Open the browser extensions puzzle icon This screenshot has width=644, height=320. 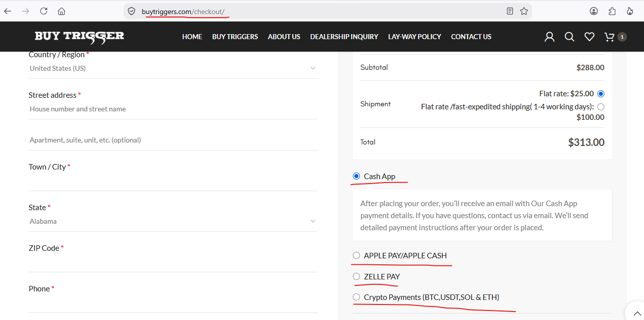612,11
